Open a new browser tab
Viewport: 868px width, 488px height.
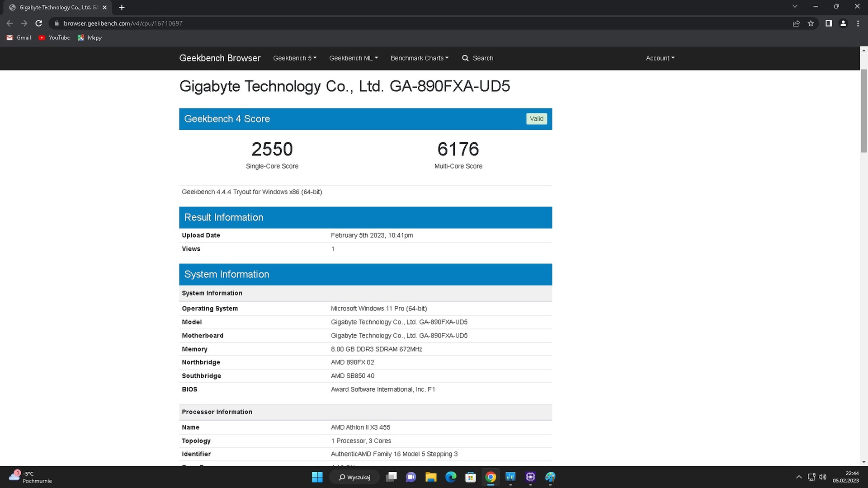122,7
